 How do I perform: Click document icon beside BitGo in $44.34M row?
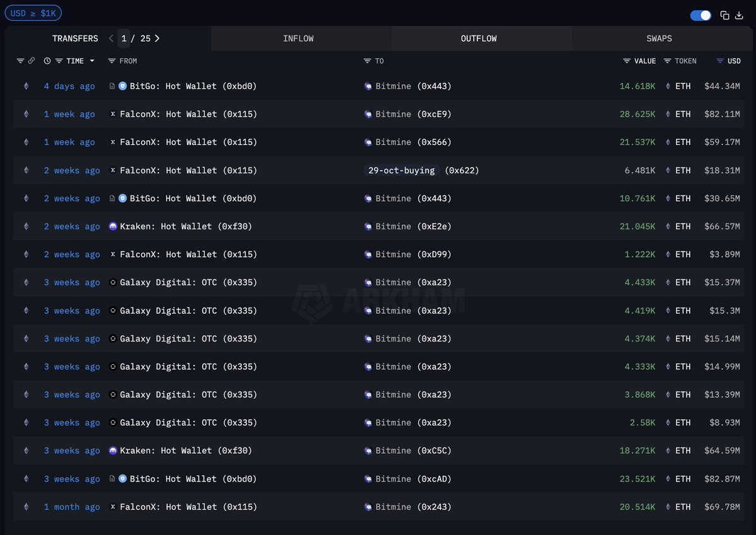click(112, 86)
